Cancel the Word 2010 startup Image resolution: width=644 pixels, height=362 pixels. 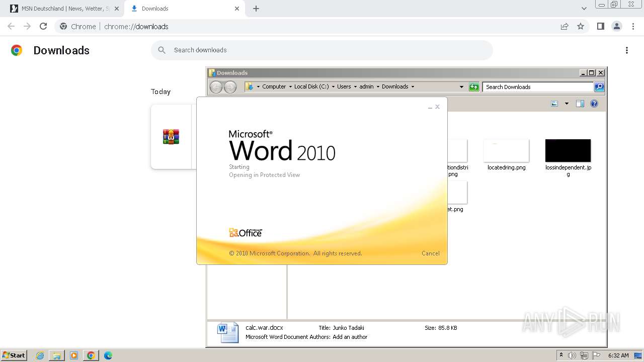[431, 253]
